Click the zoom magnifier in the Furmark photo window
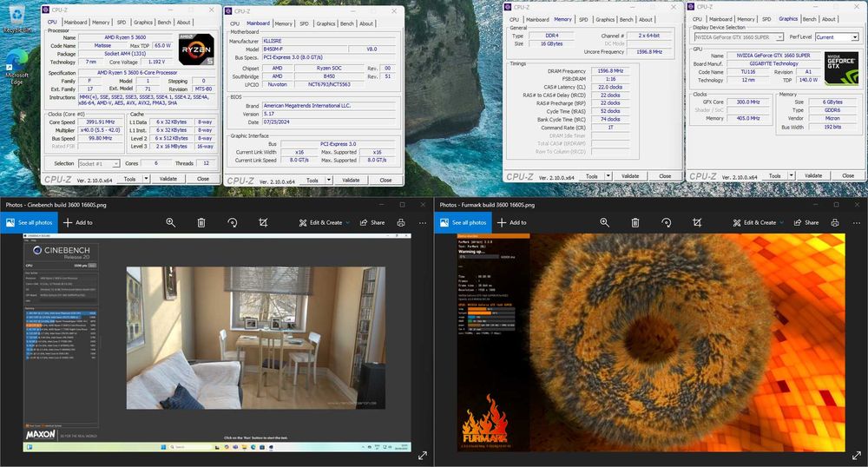This screenshot has width=868, height=467. 604,222
